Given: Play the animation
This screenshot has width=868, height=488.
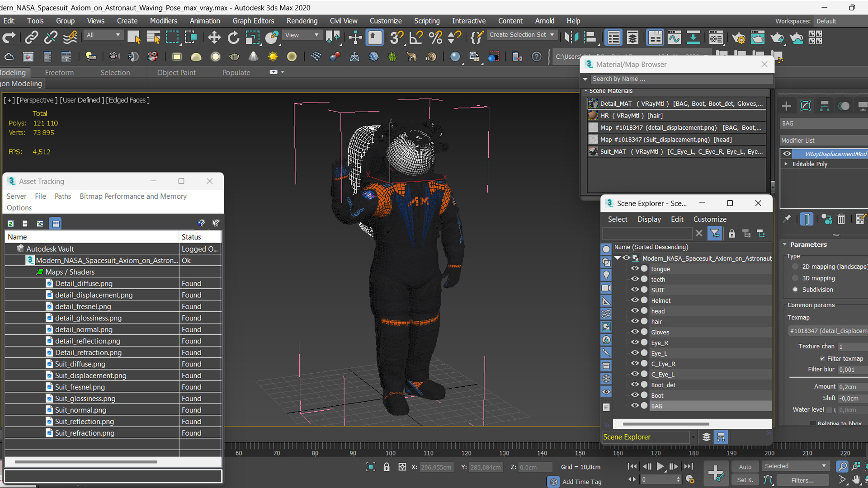Looking at the screenshot, I should coord(660,466).
